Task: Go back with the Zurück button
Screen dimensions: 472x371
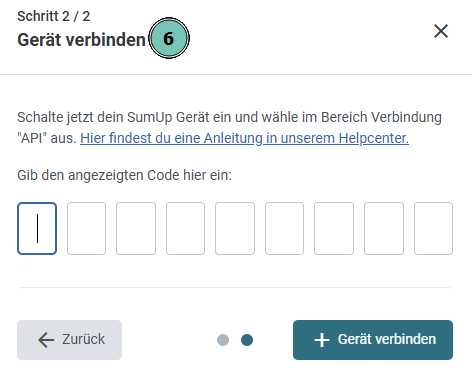Action: pos(69,340)
